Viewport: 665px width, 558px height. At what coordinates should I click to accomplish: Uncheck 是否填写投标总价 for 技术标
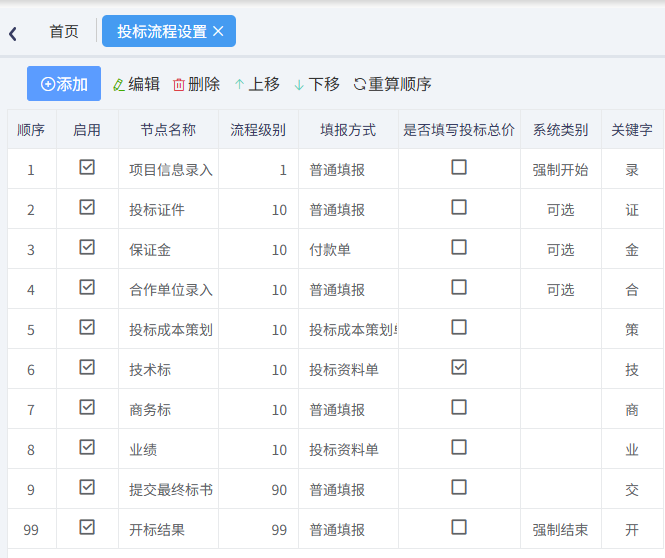pyautogui.click(x=459, y=367)
